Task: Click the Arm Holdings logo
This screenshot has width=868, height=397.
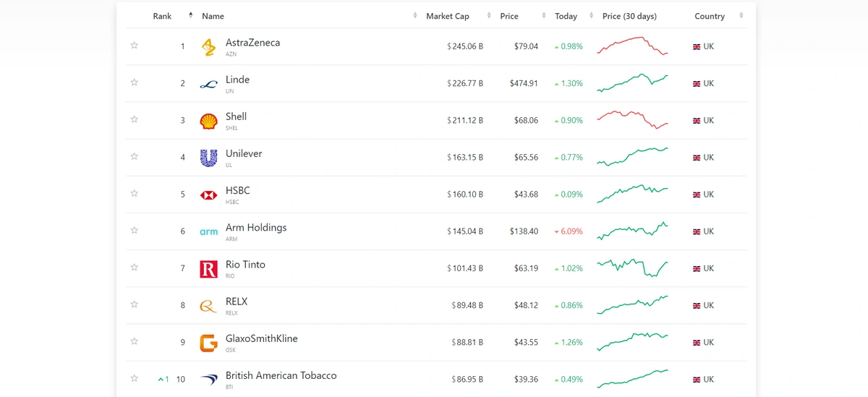Action: point(208,232)
